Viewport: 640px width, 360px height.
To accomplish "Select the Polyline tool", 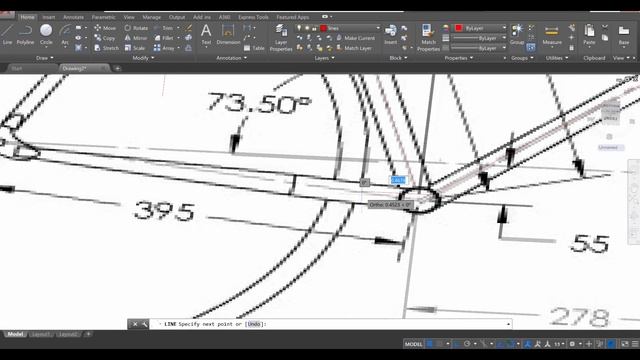I will [25, 34].
